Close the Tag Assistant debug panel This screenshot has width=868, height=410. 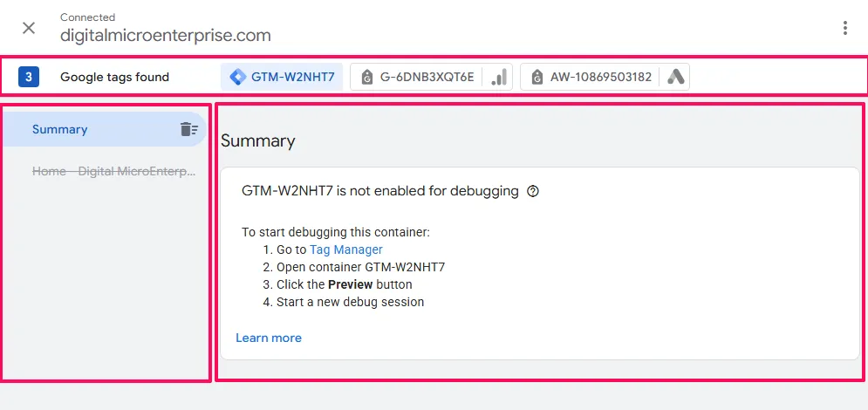coord(29,27)
